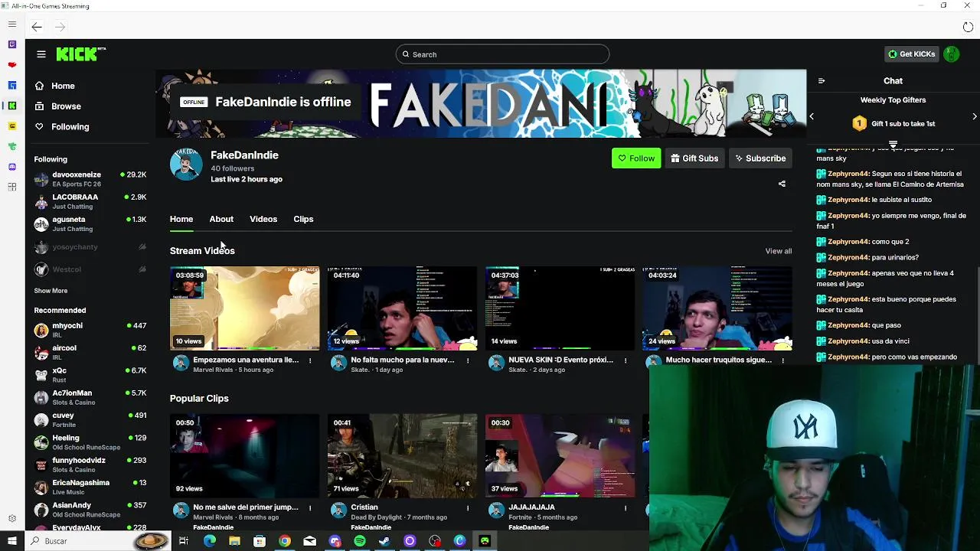Go back with the back arrow
The image size is (980, 551).
pos(37,27)
